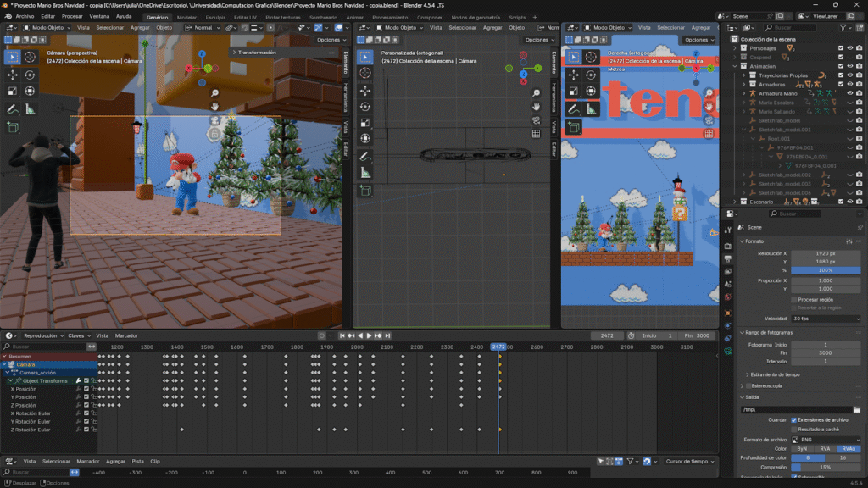Select the RVA color mode button

[x=825, y=449]
